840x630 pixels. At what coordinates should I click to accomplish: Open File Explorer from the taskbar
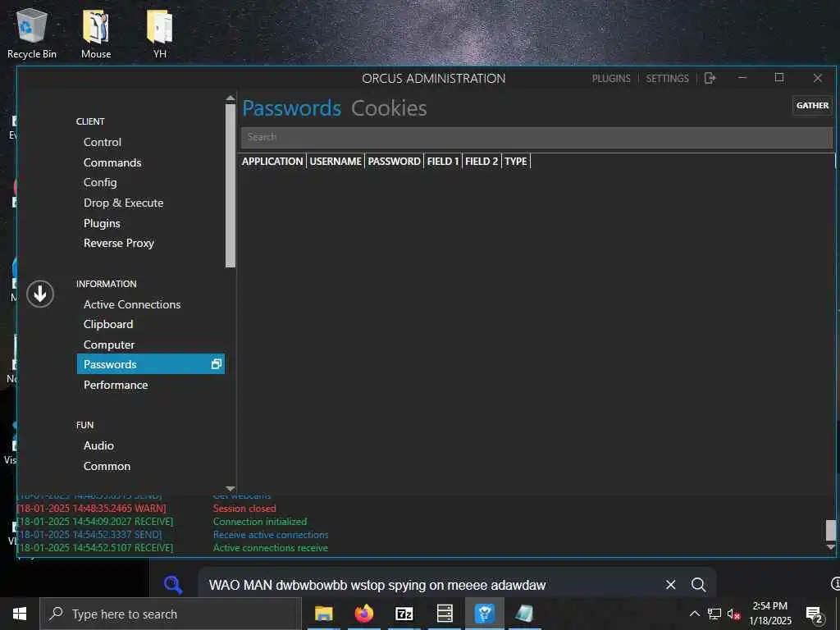tap(323, 614)
